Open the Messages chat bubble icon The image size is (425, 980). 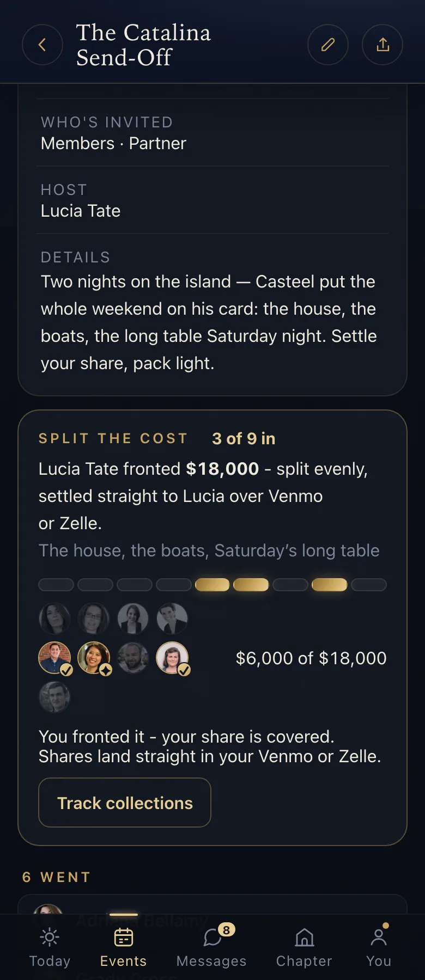coord(212,938)
